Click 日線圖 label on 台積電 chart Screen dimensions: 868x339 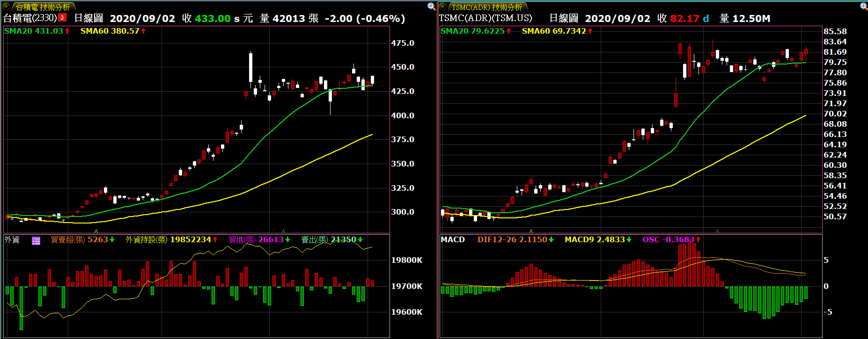(89, 18)
